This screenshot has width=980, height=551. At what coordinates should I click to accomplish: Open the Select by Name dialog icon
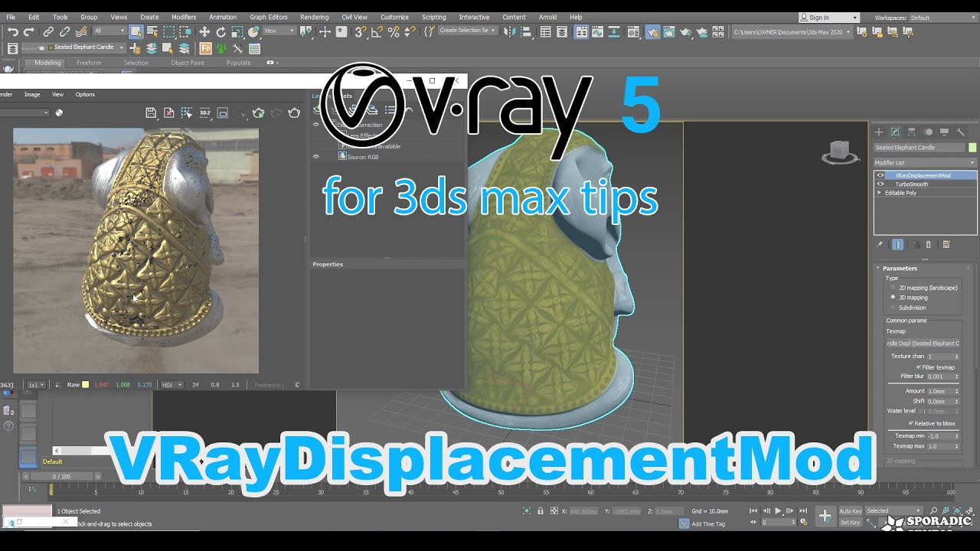pos(152,31)
